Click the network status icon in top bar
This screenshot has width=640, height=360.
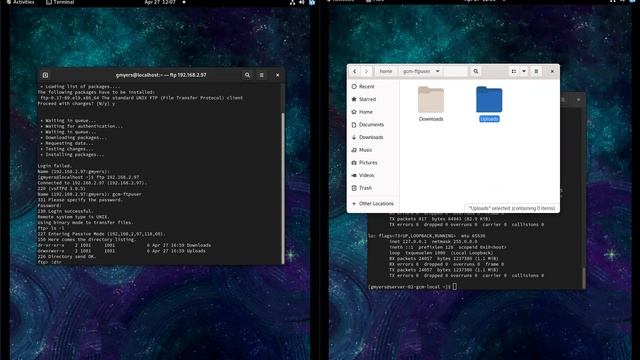tap(292, 2)
